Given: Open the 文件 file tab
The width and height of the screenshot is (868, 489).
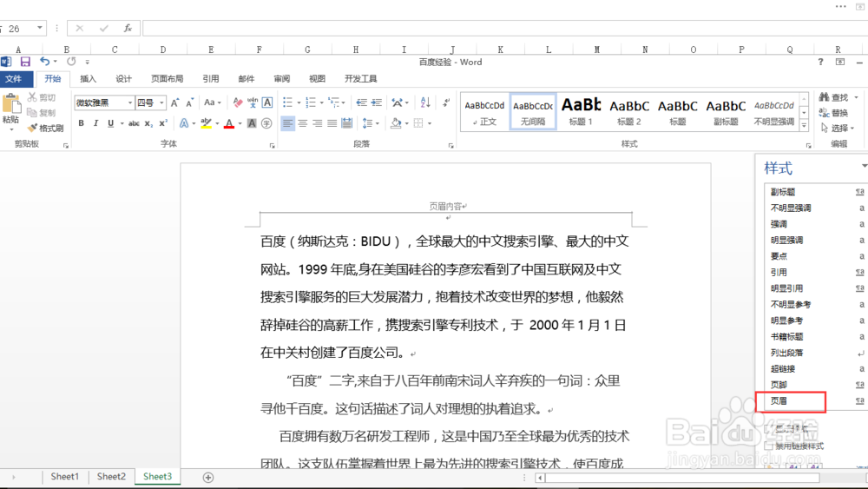Looking at the screenshot, I should [14, 79].
